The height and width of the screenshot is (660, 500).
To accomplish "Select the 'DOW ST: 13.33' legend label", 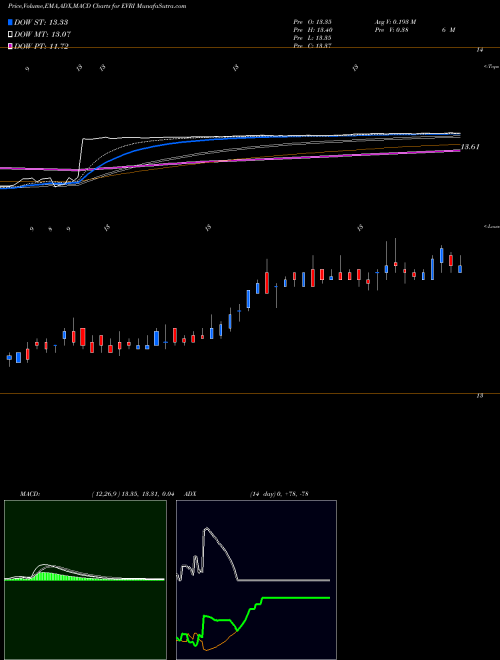I will coord(41,22).
